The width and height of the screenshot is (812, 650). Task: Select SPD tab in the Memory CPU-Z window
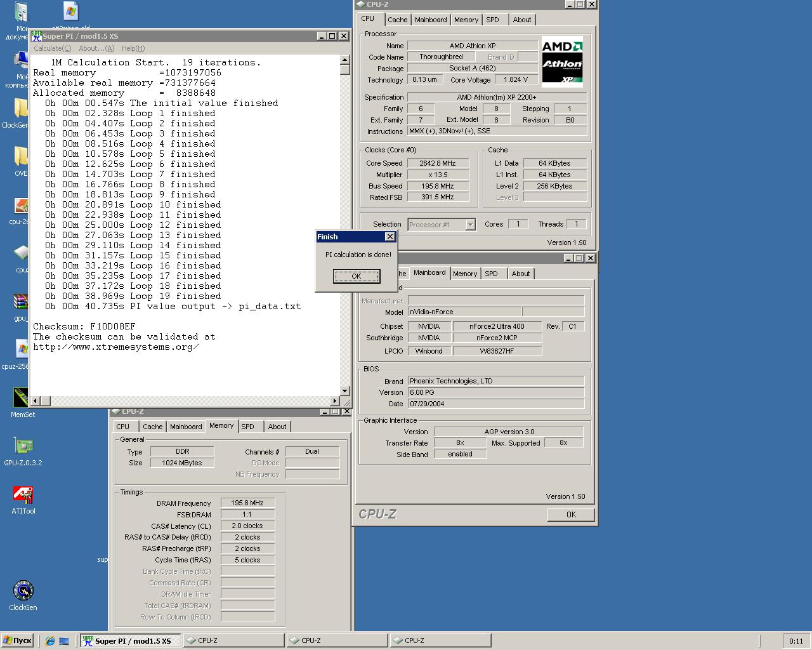pyautogui.click(x=248, y=427)
